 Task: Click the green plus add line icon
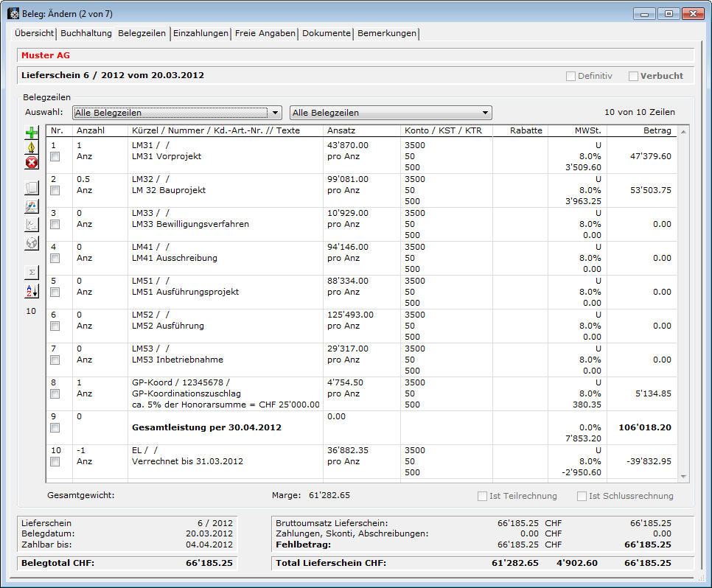(x=32, y=133)
